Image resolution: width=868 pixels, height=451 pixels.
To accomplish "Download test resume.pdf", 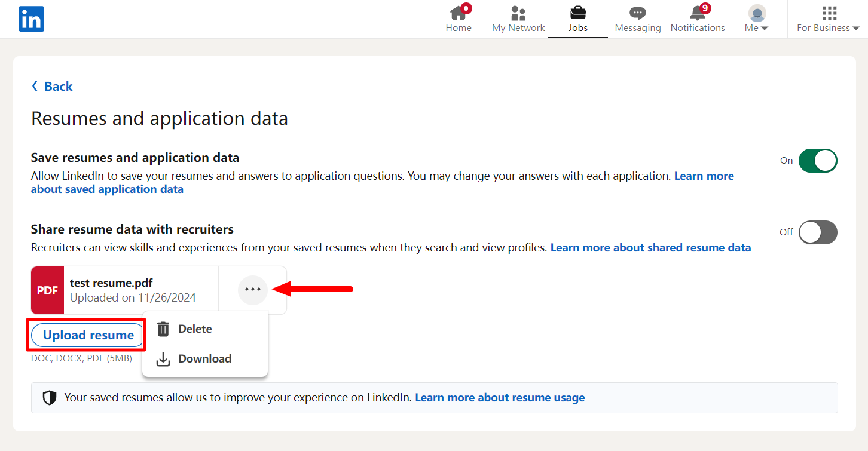I will (x=204, y=358).
